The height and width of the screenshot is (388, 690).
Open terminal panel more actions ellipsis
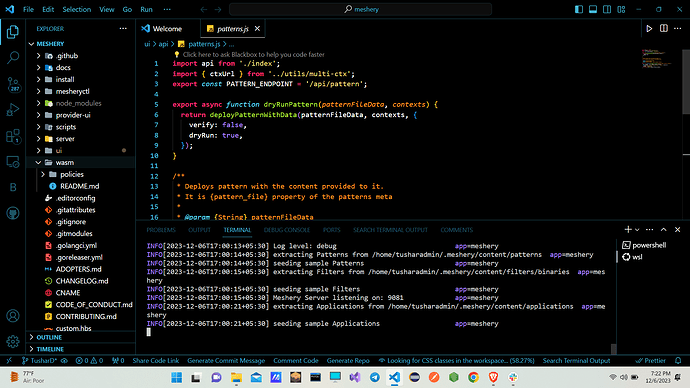pos(650,229)
